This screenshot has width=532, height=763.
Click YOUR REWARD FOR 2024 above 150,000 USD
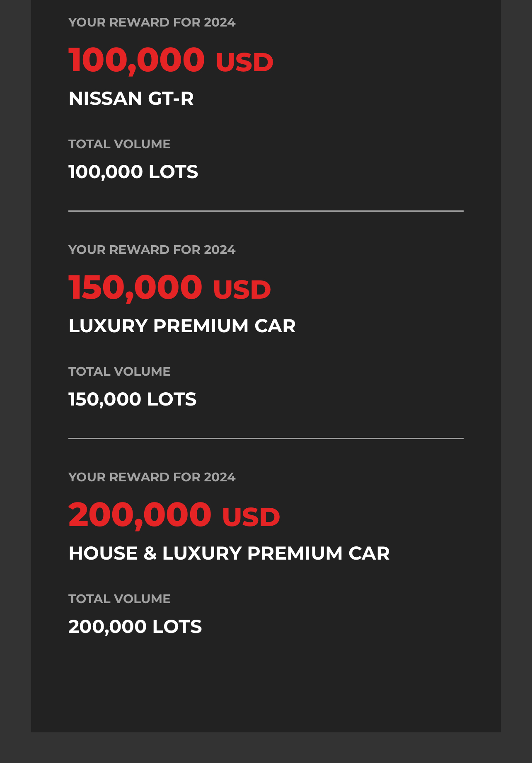[152, 250]
